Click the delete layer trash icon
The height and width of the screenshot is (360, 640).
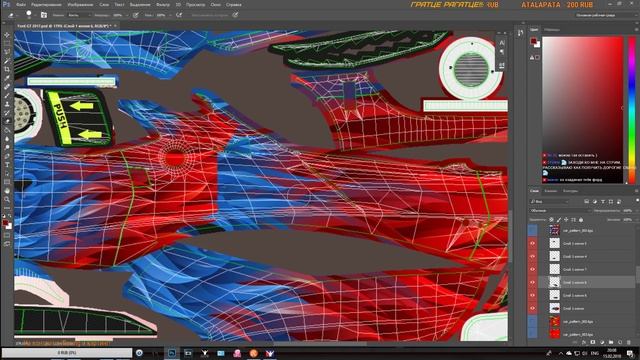[629, 342]
